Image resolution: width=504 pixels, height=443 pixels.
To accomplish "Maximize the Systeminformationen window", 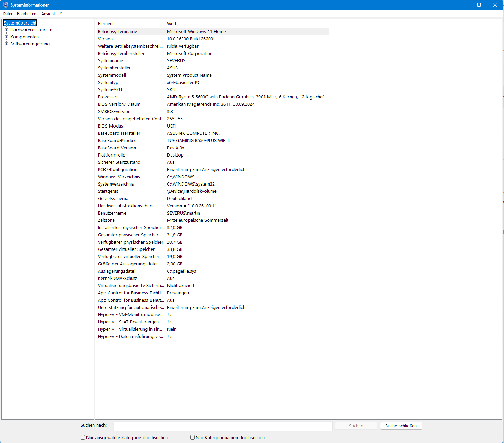I will pyautogui.click(x=479, y=5).
